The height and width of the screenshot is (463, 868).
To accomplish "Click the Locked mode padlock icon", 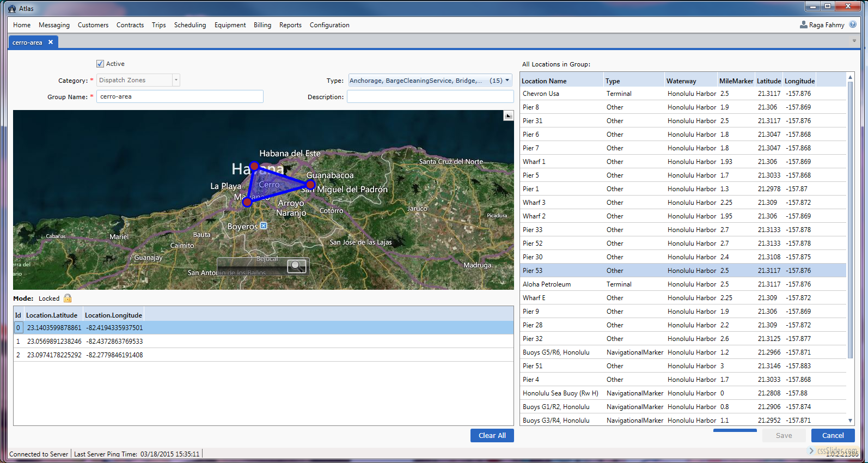I will [68, 298].
